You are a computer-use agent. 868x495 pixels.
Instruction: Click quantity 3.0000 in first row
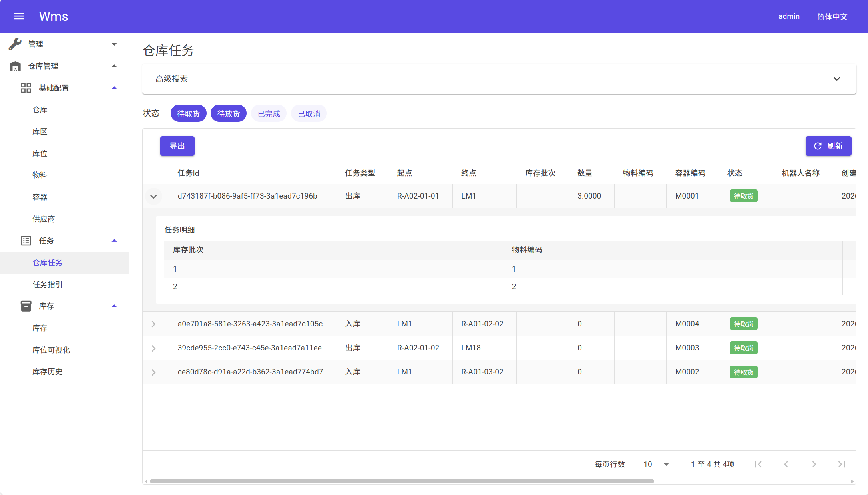pos(589,196)
